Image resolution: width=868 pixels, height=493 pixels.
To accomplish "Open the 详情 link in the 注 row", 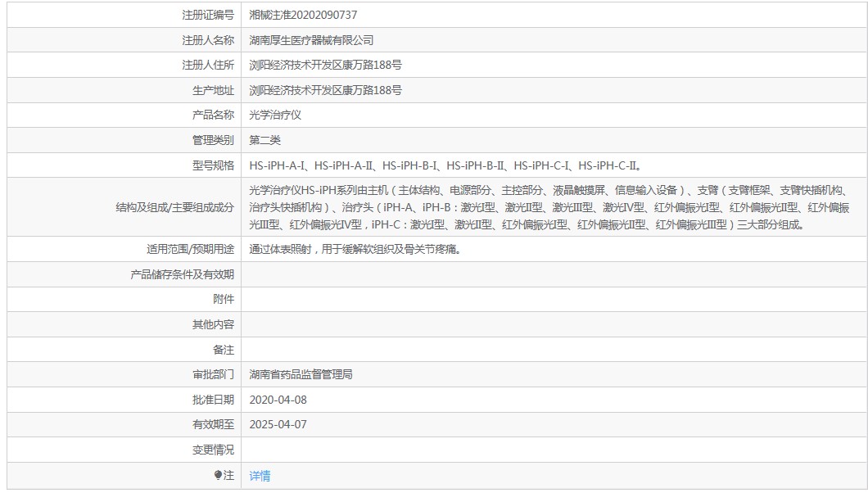I will pos(260,475).
